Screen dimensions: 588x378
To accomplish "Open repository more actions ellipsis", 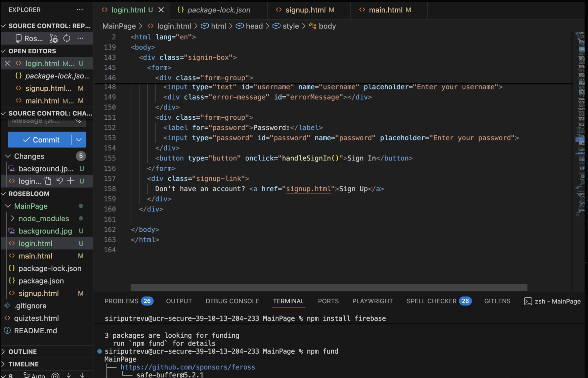I will pyautogui.click(x=80, y=38).
